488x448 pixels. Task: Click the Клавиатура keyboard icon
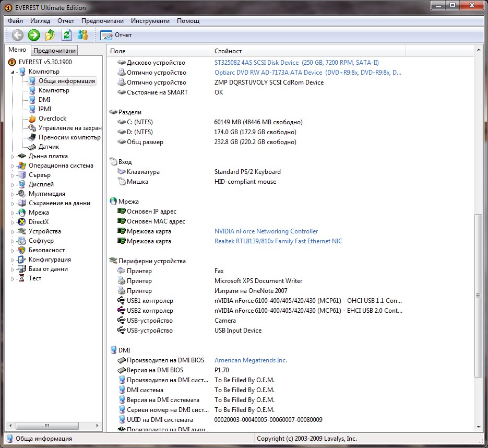122,172
